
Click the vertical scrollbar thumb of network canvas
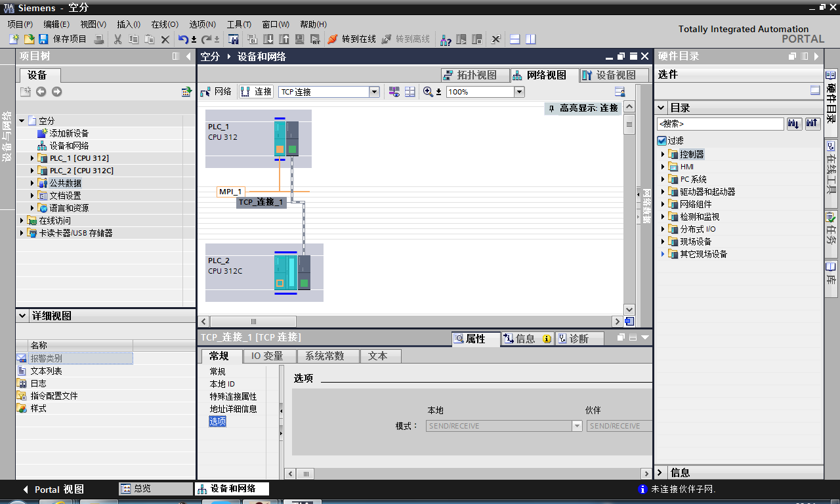coord(629,124)
